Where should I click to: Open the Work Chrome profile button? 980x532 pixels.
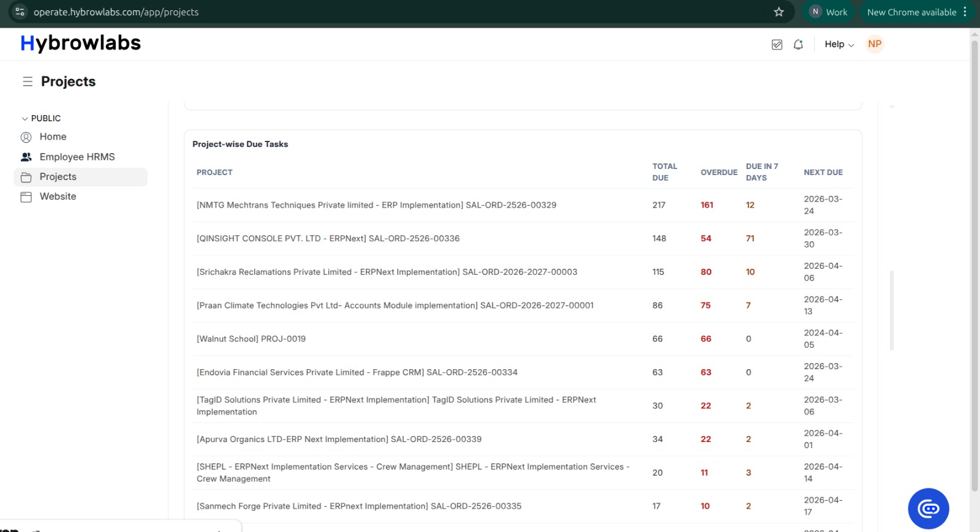point(827,12)
